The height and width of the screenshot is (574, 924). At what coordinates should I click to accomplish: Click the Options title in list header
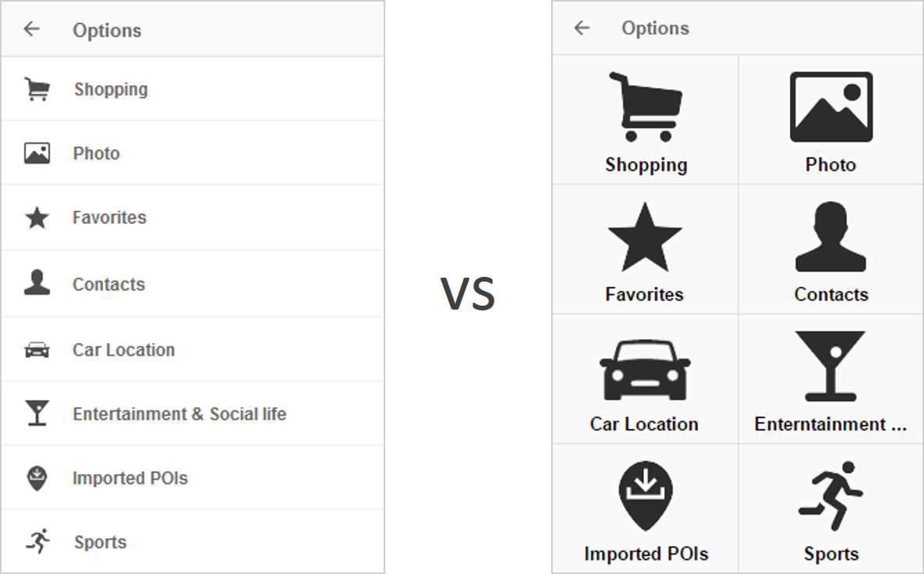(107, 30)
